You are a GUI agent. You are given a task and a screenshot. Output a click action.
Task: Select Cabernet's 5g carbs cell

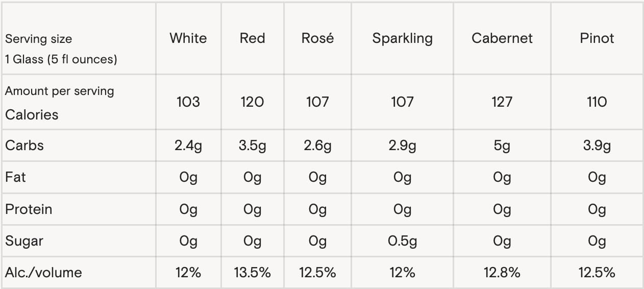[x=502, y=146]
